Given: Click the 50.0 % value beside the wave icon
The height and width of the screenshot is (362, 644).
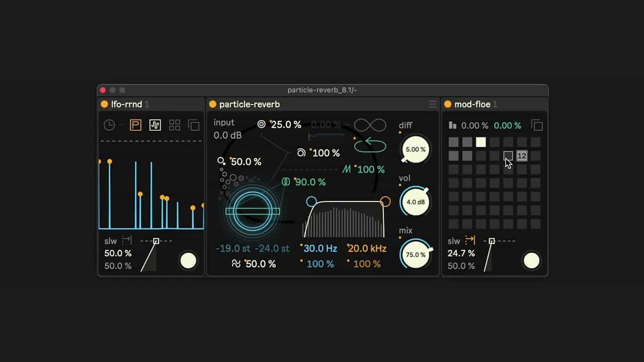Looking at the screenshot, I should 261,264.
